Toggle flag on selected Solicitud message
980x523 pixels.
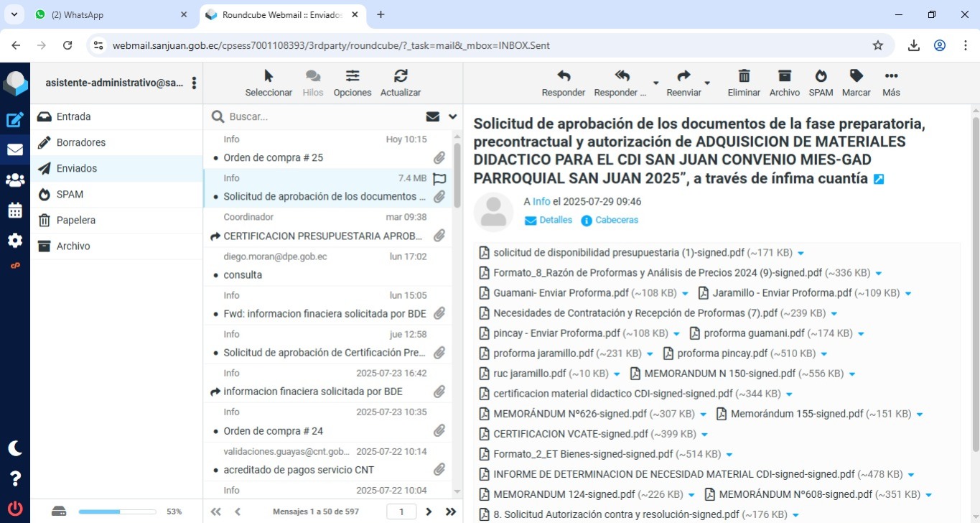(439, 179)
